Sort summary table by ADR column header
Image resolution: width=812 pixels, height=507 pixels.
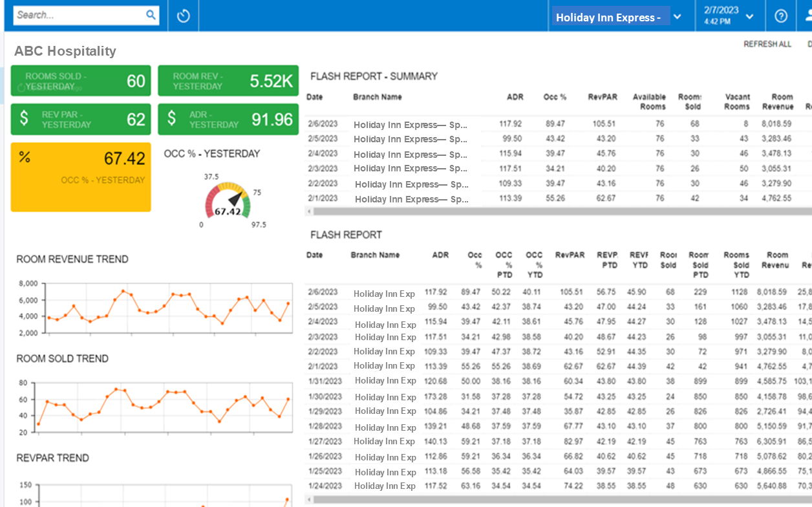point(515,97)
